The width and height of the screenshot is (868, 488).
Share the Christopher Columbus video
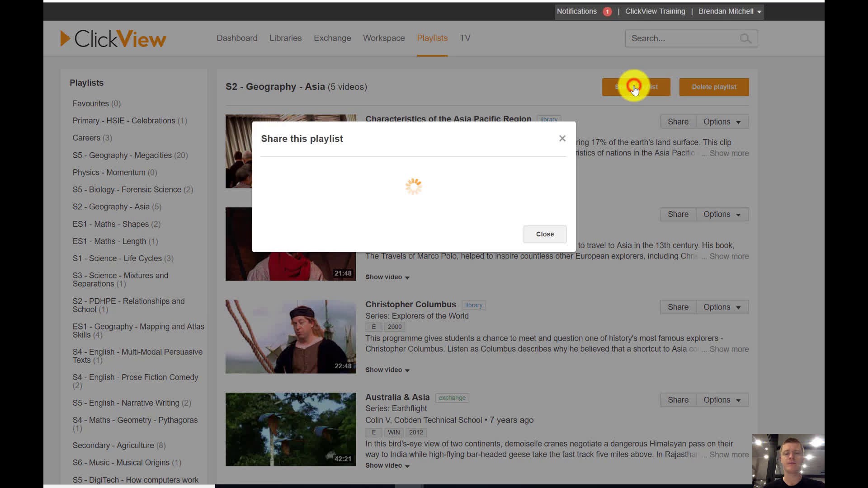tap(678, 307)
